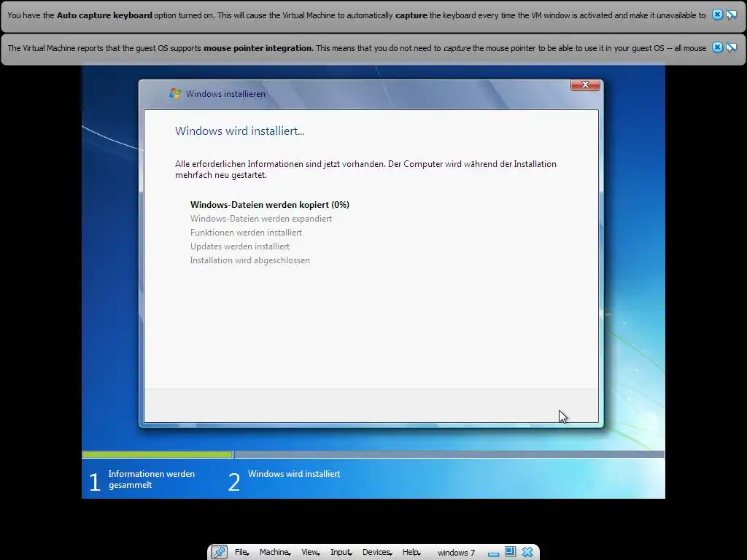Click the Windows flag icon in dialog title
Screen dimensions: 747x560
pos(175,93)
